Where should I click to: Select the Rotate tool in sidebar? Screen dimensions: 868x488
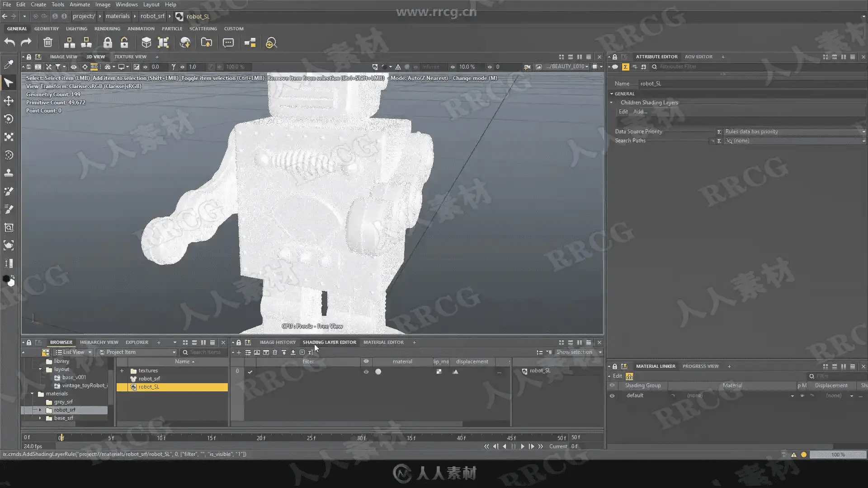[9, 119]
